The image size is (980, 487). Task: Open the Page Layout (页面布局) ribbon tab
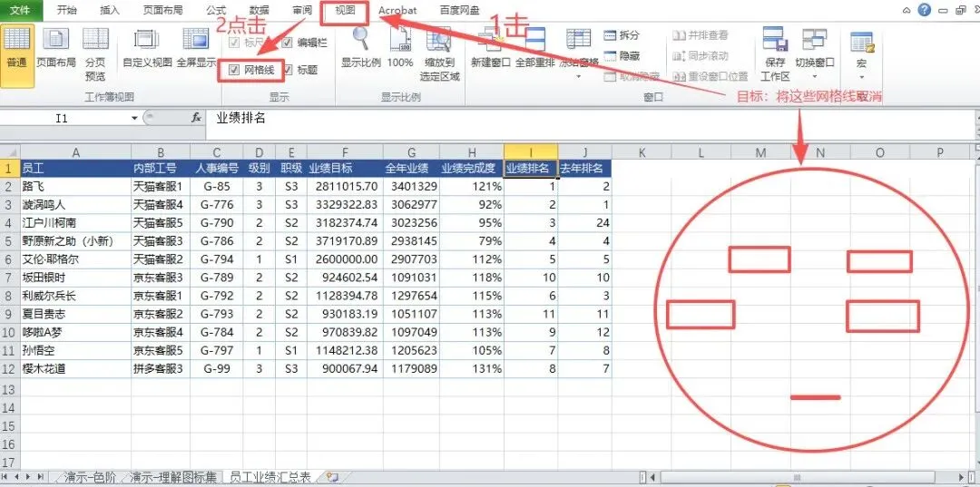pyautogui.click(x=163, y=10)
